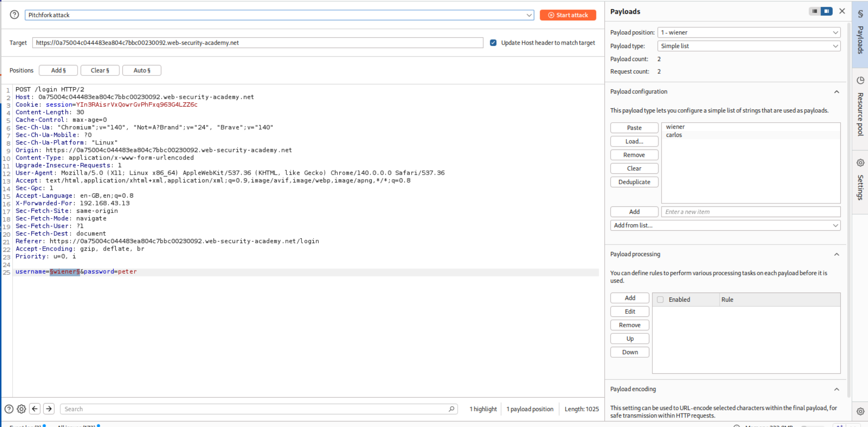Open the Payload type Simple list dropdown
Image resolution: width=868 pixels, height=427 pixels.
point(835,46)
